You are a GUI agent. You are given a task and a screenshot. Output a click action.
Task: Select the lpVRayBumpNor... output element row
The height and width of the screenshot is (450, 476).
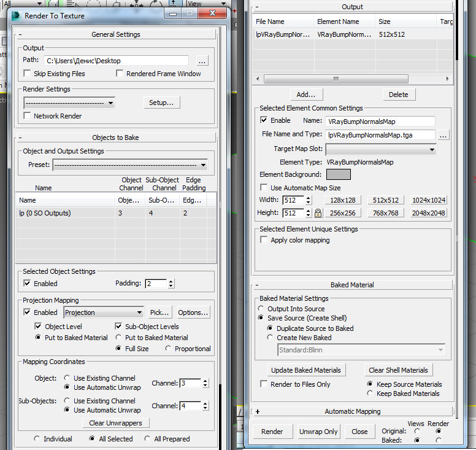pyautogui.click(x=353, y=34)
